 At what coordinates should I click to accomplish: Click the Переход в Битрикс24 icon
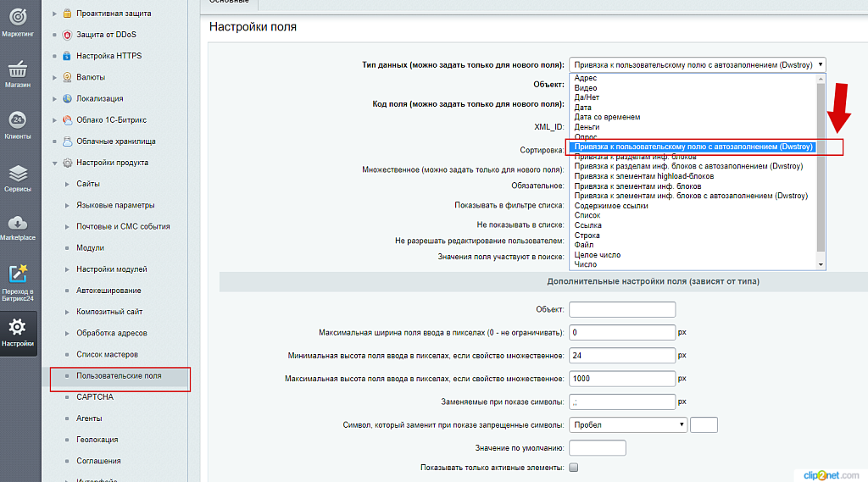[x=18, y=275]
